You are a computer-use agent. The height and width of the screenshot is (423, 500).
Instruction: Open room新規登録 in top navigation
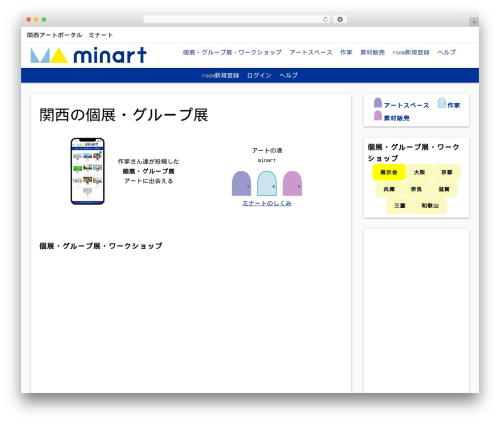coord(411,52)
